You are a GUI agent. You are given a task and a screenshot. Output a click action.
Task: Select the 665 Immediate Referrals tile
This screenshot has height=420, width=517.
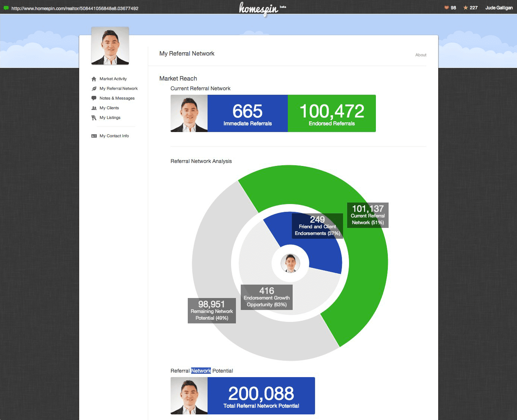coord(247,113)
